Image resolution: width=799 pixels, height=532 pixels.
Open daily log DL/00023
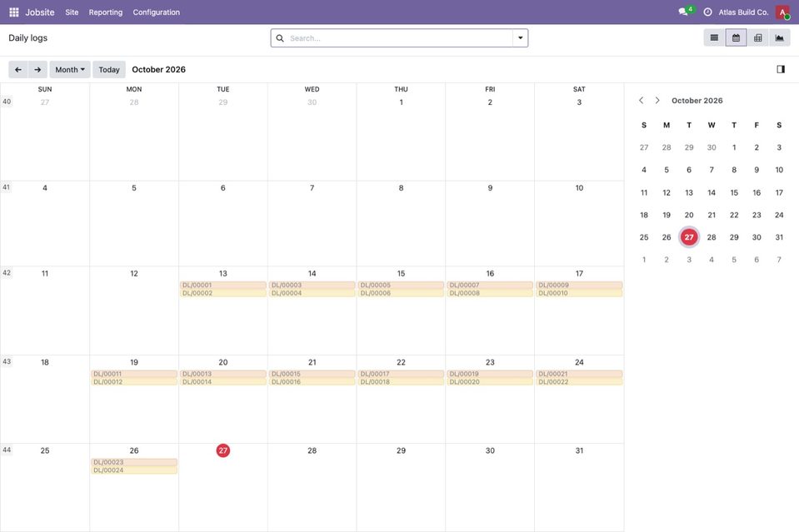(x=134, y=462)
